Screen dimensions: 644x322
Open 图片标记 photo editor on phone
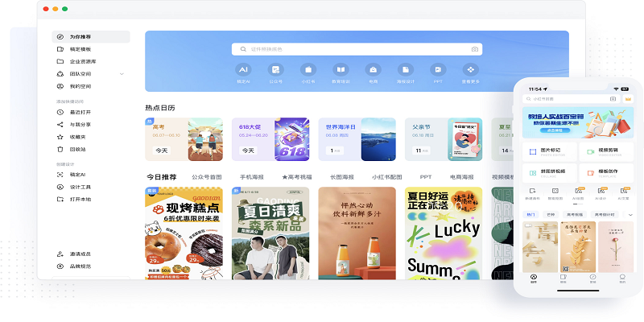pos(550,151)
